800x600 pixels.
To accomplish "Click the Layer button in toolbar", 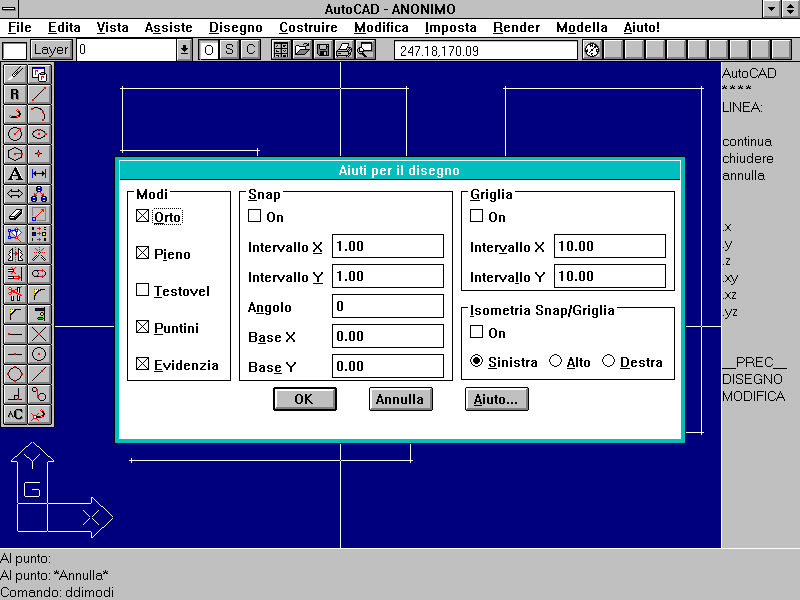I will [51, 50].
